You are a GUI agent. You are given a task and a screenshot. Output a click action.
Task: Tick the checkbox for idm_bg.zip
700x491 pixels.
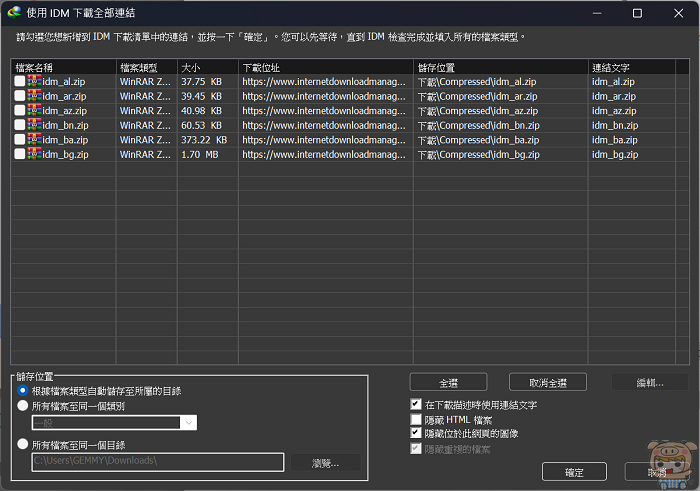coord(20,155)
